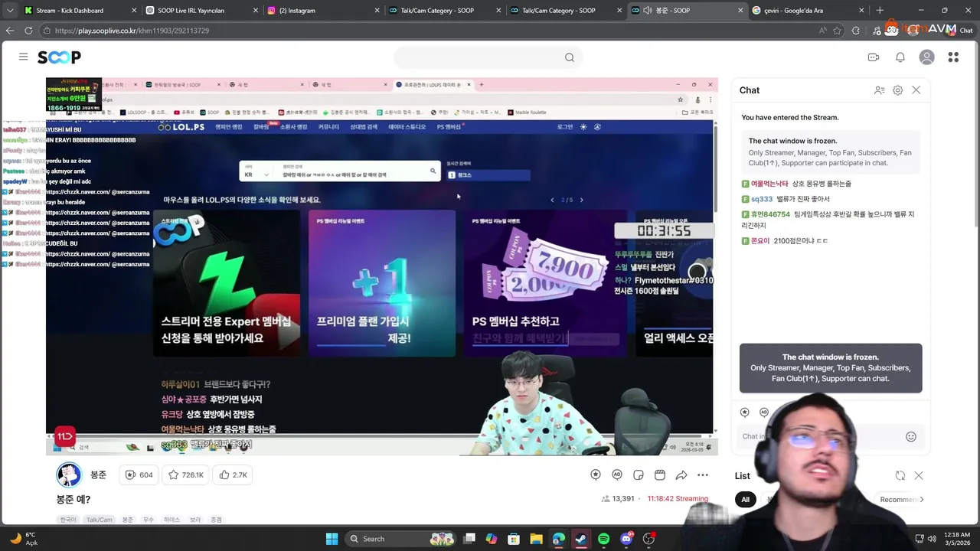Image resolution: width=980 pixels, height=551 pixels.
Task: Bookmark this page with the star
Action: pyautogui.click(x=837, y=31)
